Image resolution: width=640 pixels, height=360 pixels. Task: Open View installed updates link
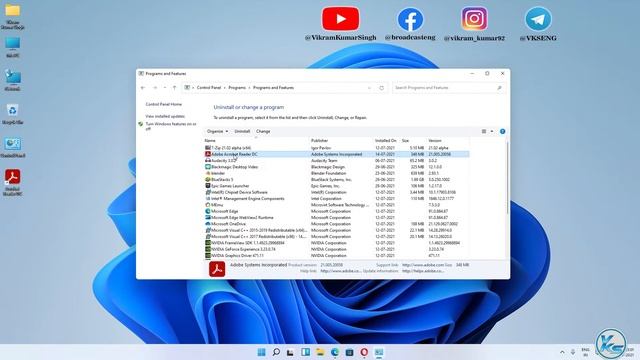[165, 116]
